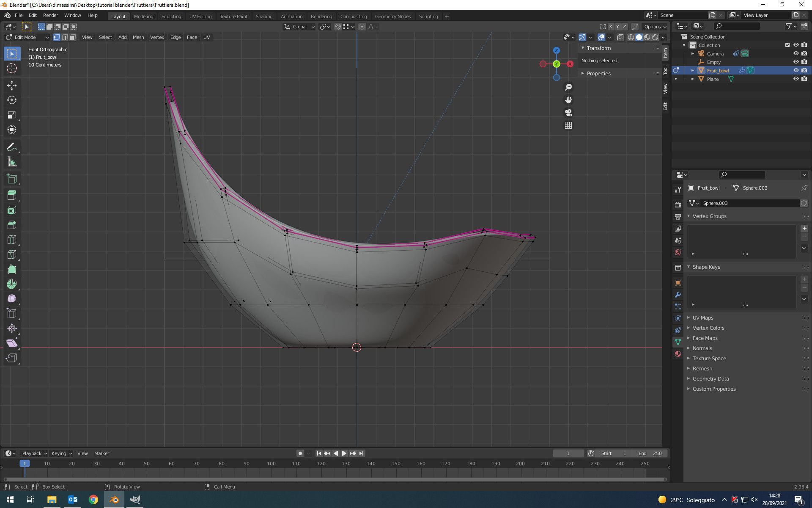Enable face select mode
The height and width of the screenshot is (508, 812).
(x=73, y=37)
